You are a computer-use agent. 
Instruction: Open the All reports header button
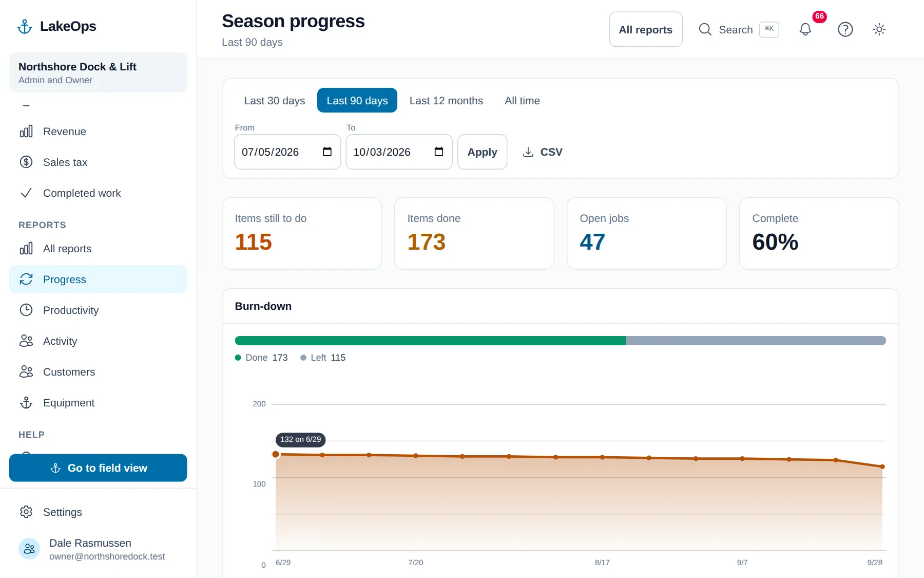[x=646, y=29]
